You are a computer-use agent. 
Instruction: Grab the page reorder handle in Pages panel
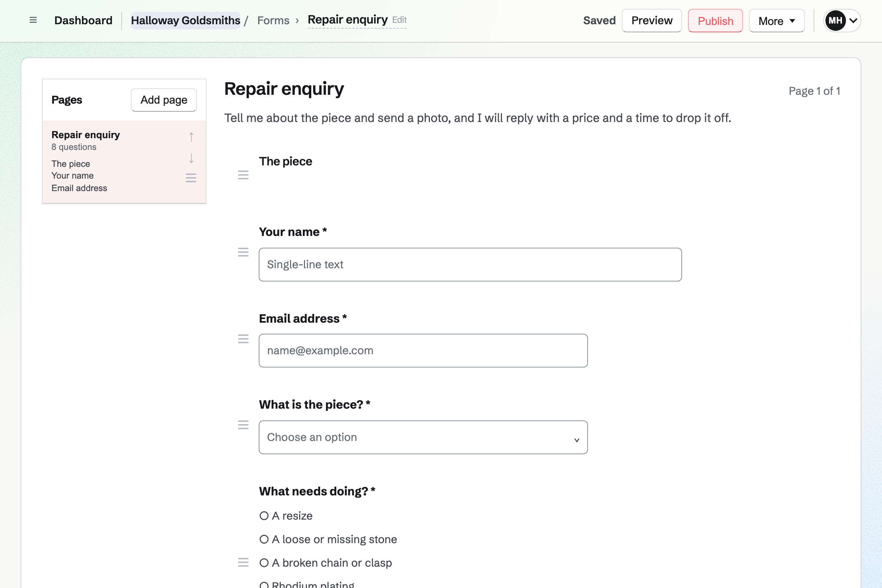click(191, 178)
